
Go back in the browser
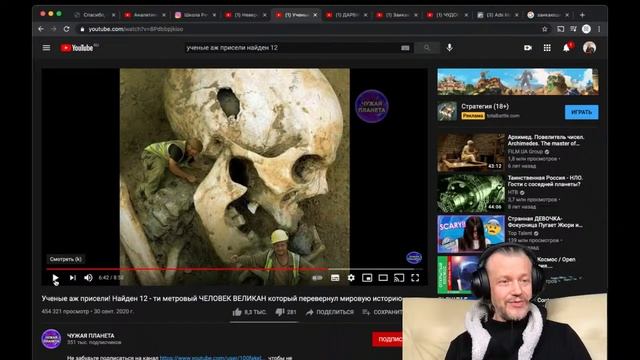coord(41,29)
